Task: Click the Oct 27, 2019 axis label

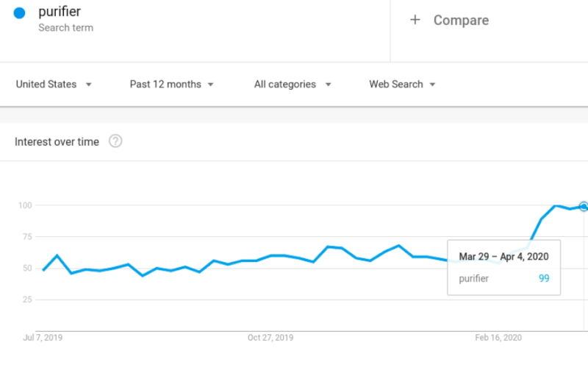Action: click(x=270, y=338)
